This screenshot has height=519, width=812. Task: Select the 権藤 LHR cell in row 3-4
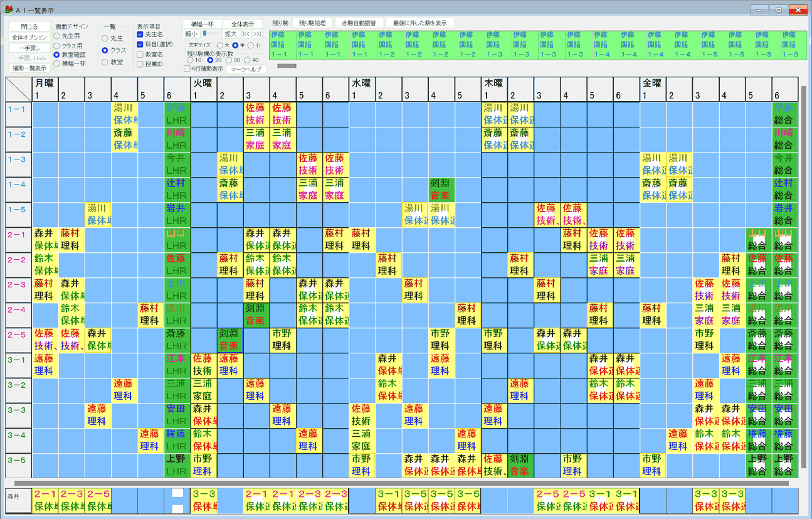[x=177, y=441]
